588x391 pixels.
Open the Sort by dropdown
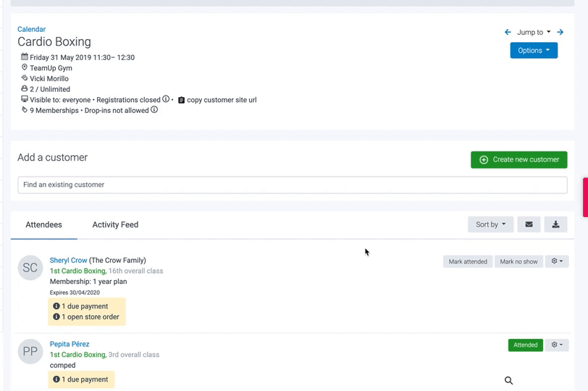490,224
